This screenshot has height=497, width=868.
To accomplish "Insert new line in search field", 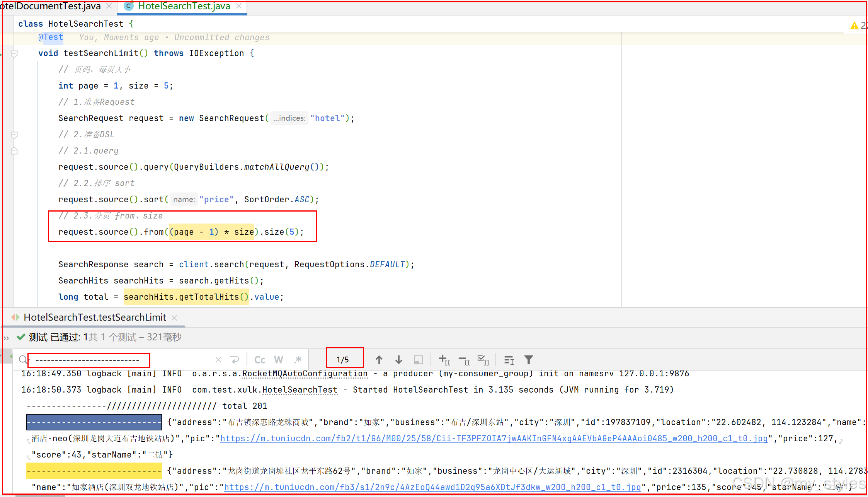I will pos(235,360).
